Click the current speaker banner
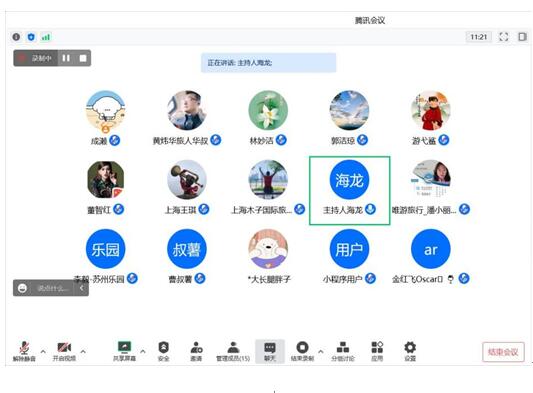533x393 pixels. [x=269, y=63]
